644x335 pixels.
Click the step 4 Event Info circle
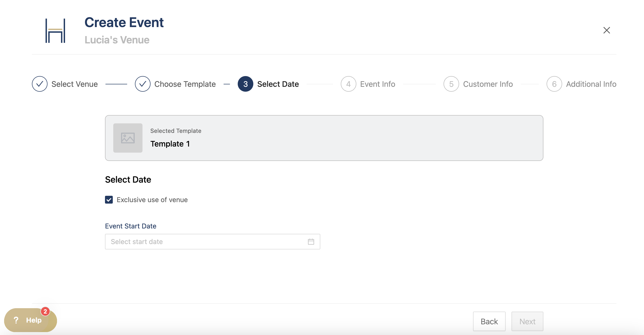348,84
